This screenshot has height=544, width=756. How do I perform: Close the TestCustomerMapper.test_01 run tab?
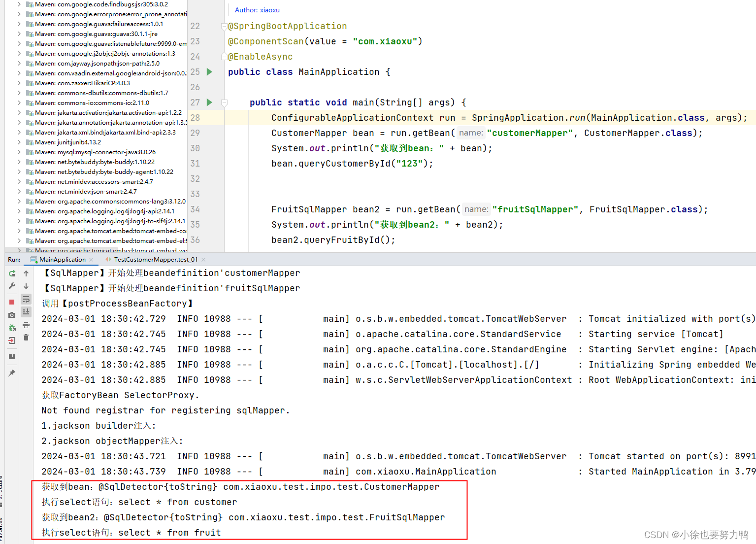coord(203,260)
